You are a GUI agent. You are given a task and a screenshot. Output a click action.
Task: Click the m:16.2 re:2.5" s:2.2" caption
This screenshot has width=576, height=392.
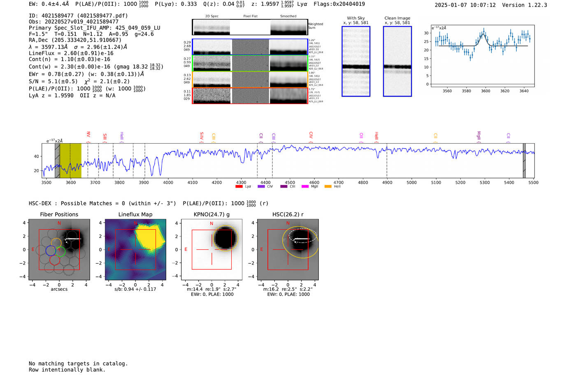pyautogui.click(x=288, y=289)
